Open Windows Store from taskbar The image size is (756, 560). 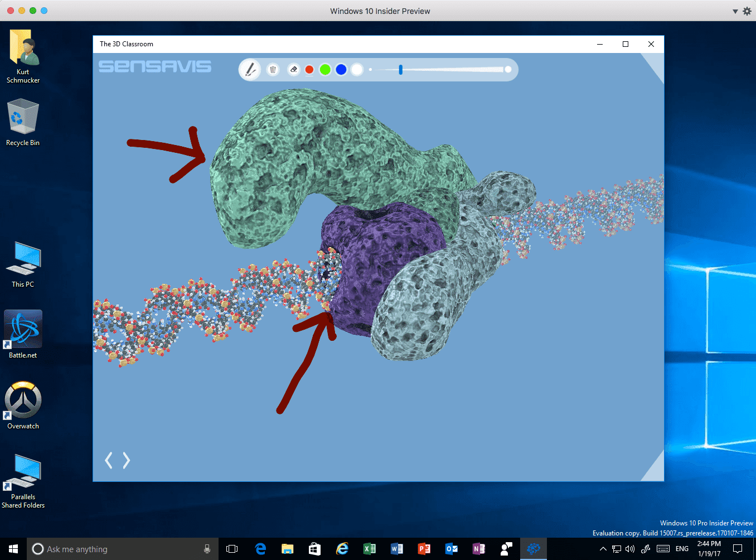314,549
